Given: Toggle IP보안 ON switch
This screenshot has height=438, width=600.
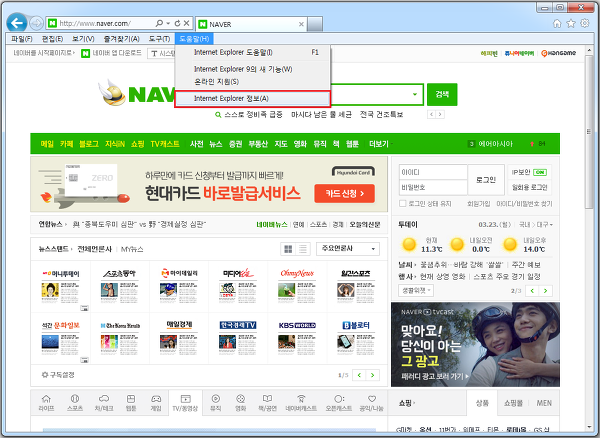Looking at the screenshot, I should 540,172.
